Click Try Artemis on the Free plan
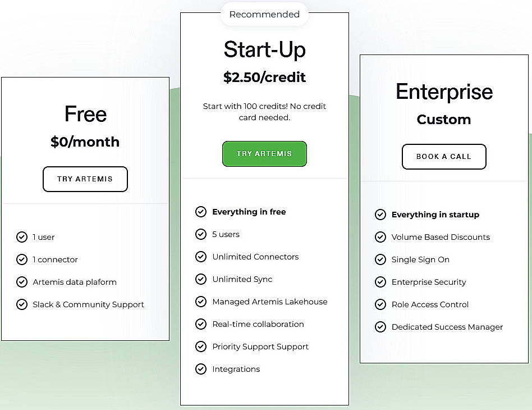532x410 pixels. pos(85,179)
